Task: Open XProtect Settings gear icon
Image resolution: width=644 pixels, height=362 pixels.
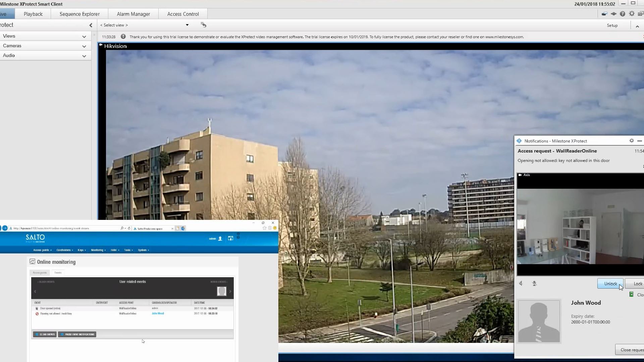Action: coord(632,14)
